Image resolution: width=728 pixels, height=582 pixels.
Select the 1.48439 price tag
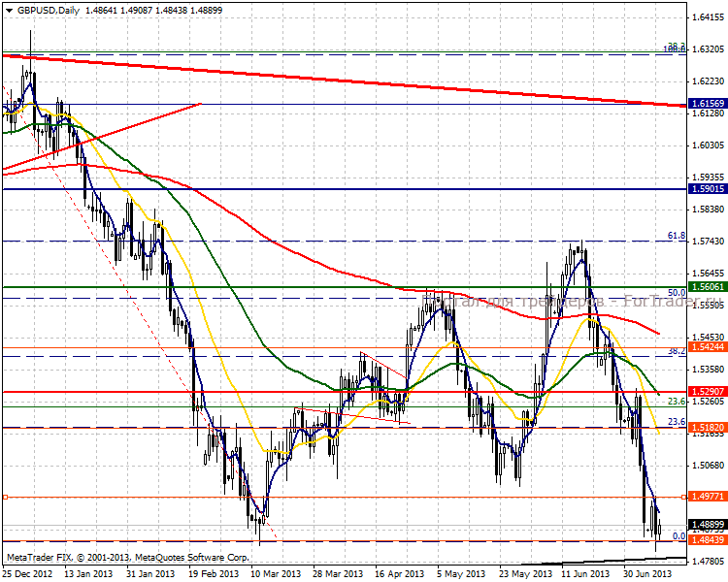click(706, 541)
